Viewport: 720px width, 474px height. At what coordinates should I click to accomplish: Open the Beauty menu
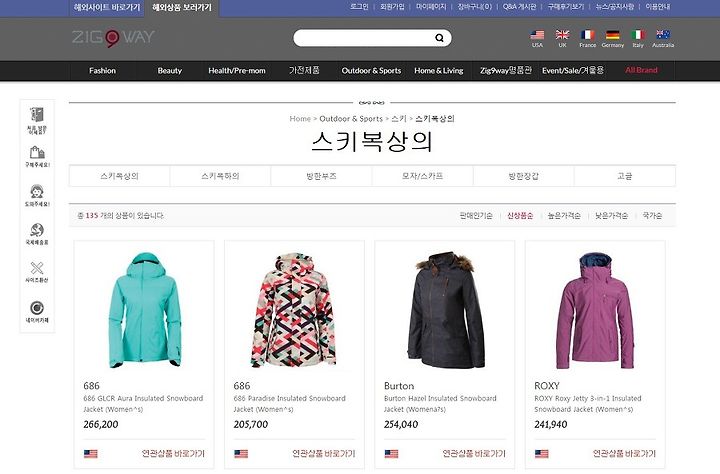(x=169, y=71)
